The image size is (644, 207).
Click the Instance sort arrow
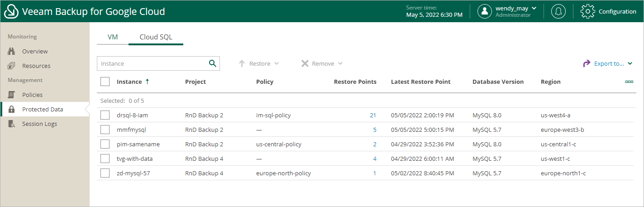coord(147,82)
